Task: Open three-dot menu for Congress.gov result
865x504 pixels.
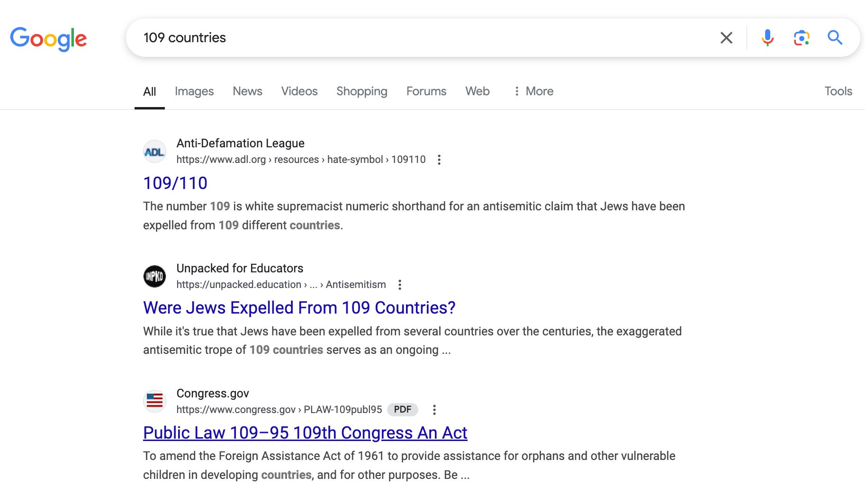Action: (434, 410)
